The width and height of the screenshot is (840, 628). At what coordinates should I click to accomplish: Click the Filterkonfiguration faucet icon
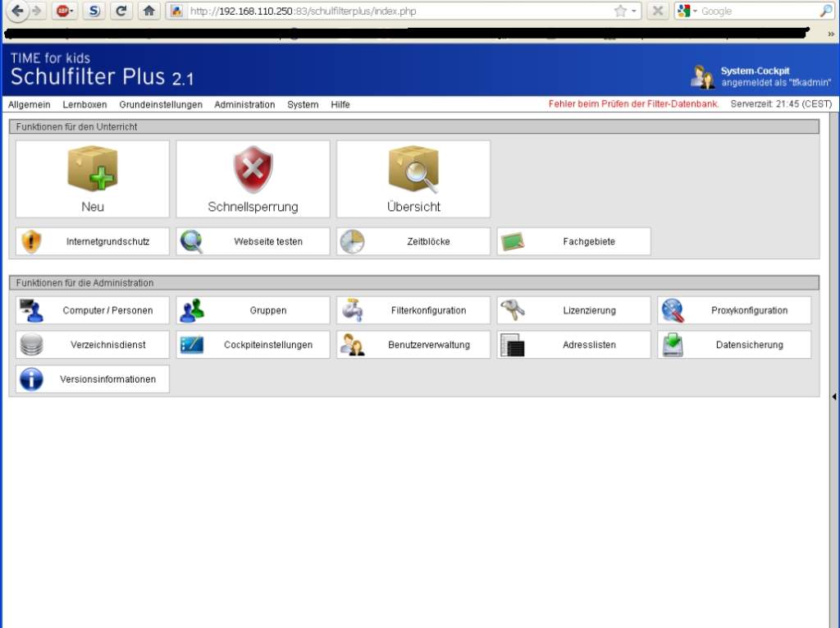coord(353,310)
